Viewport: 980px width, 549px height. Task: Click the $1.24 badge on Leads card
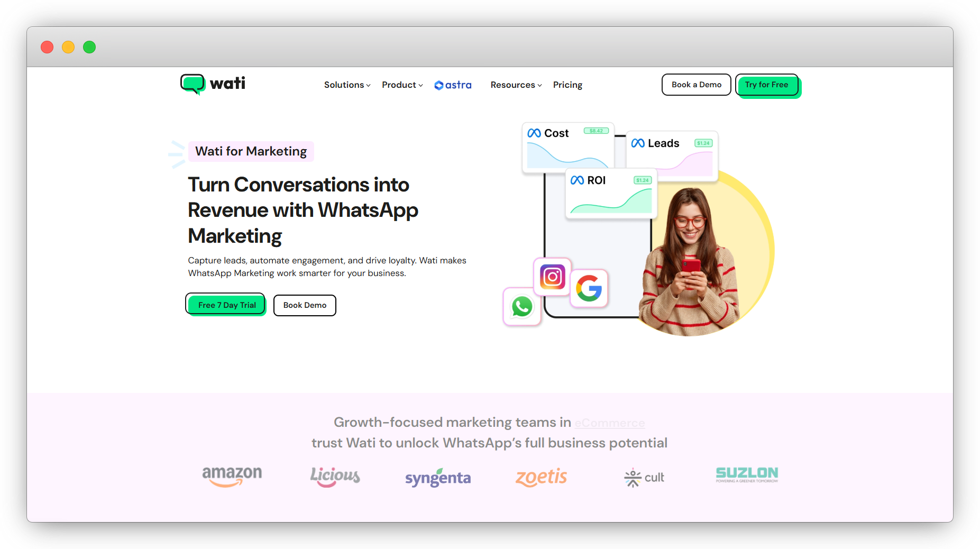click(703, 143)
